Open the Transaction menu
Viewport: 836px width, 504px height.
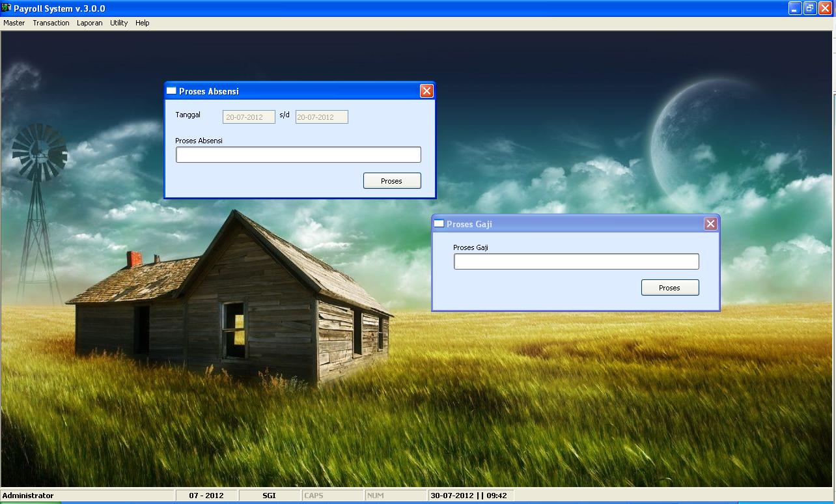(x=51, y=23)
